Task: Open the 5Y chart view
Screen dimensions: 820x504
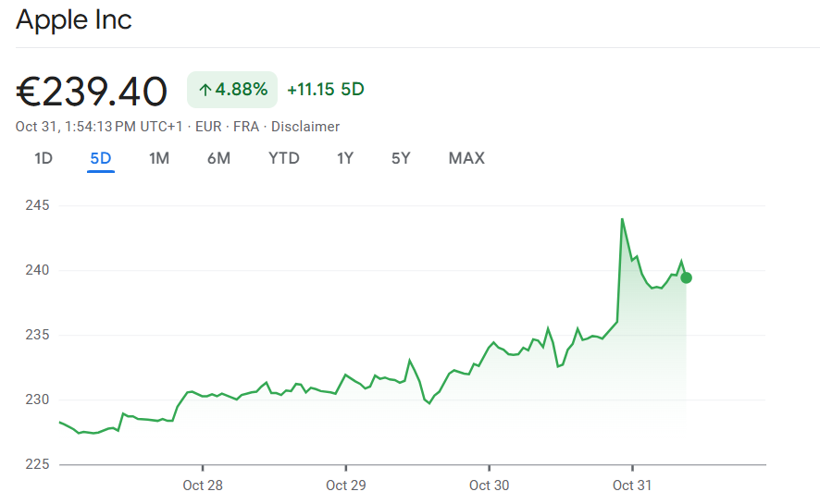Action: [401, 158]
